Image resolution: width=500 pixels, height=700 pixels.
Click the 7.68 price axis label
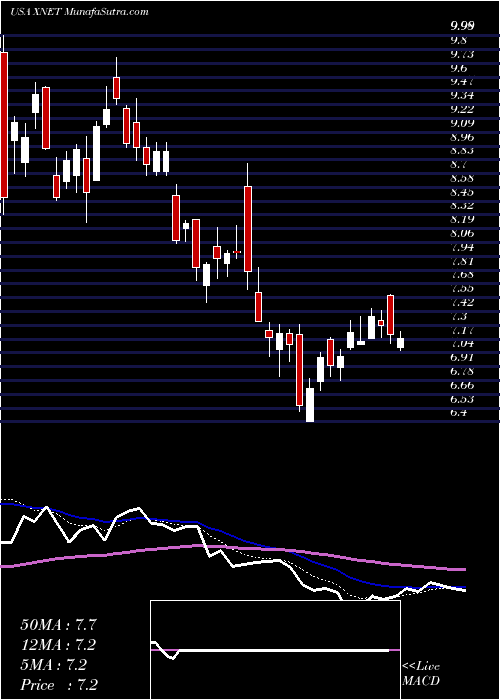pos(462,275)
